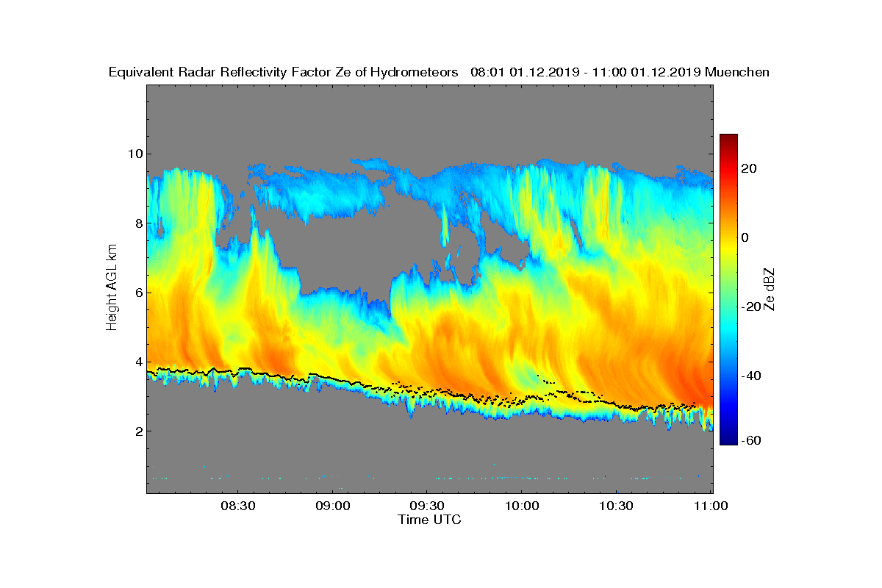This screenshot has width=882, height=588.
Task: Click the 08:30 time tick label
Action: [237, 506]
